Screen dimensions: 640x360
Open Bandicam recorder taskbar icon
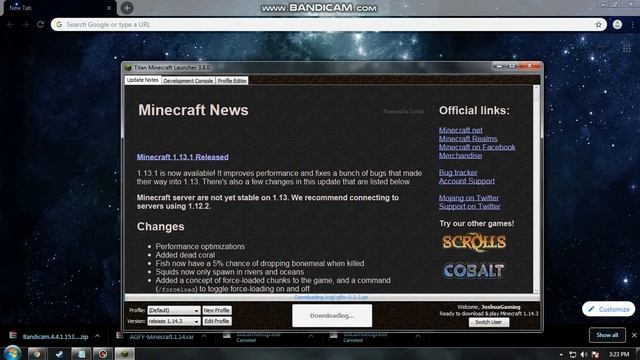(103, 354)
